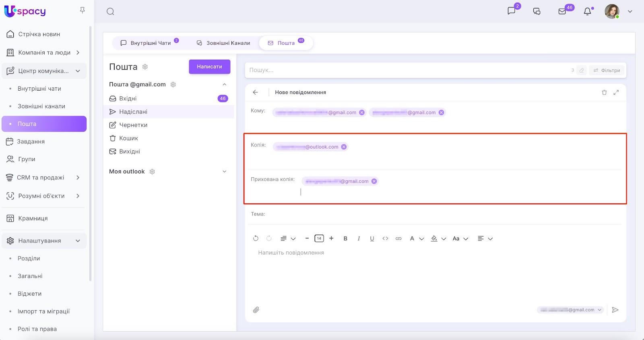Insert a link using the chain icon
The width and height of the screenshot is (644, 340).
(x=398, y=238)
